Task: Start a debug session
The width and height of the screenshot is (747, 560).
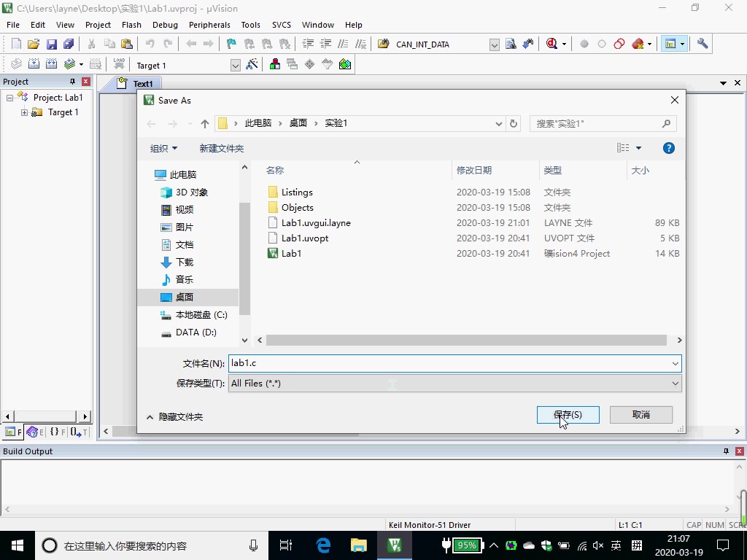Action: click(551, 44)
